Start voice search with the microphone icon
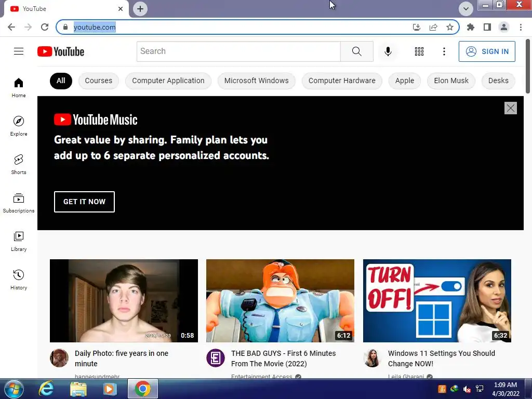The image size is (532, 399). 388,51
